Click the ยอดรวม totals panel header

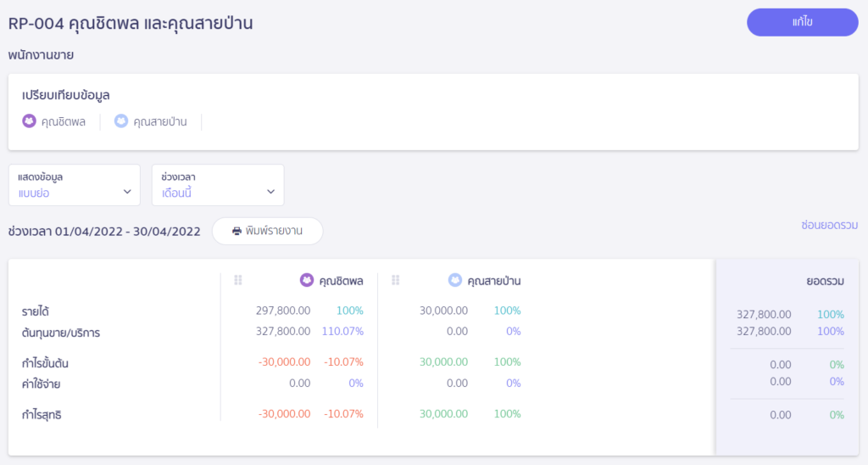(x=825, y=280)
